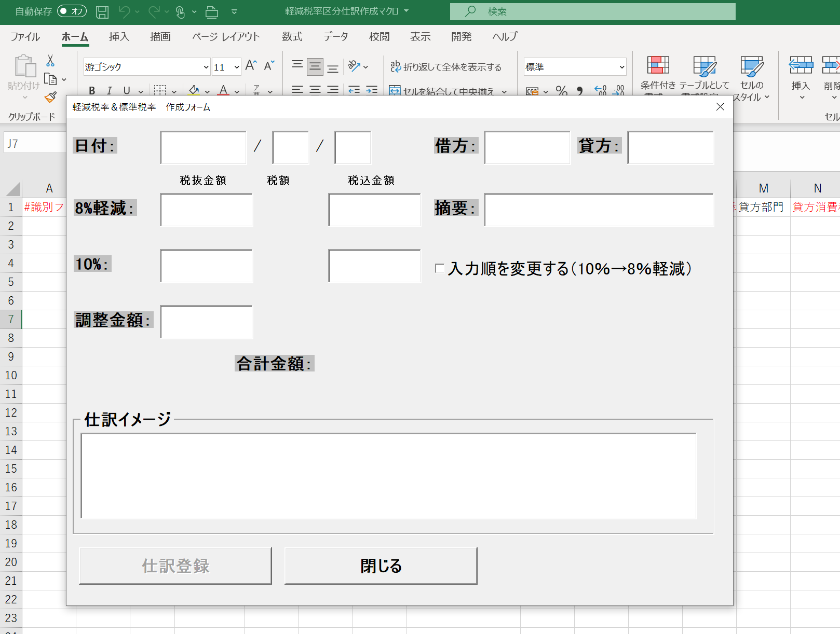The width and height of the screenshot is (840, 634).
Task: Click the 摘要 text input field
Action: 599,210
